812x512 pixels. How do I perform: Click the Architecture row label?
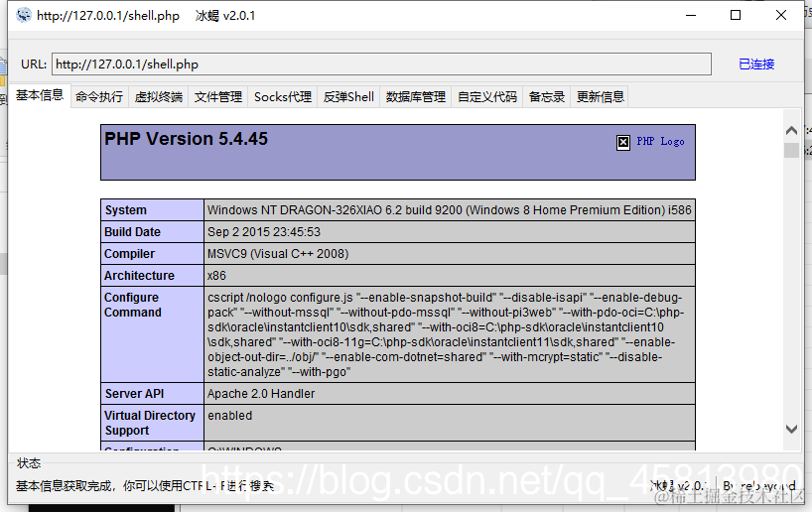139,276
